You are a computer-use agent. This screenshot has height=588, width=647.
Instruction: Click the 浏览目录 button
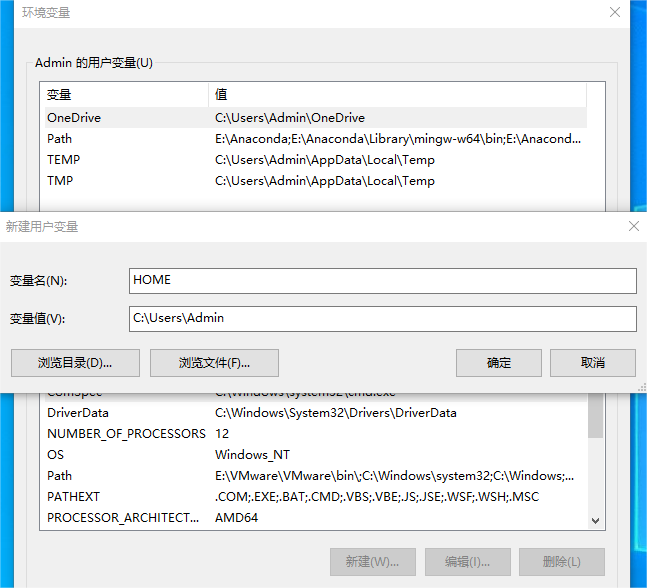(75, 362)
